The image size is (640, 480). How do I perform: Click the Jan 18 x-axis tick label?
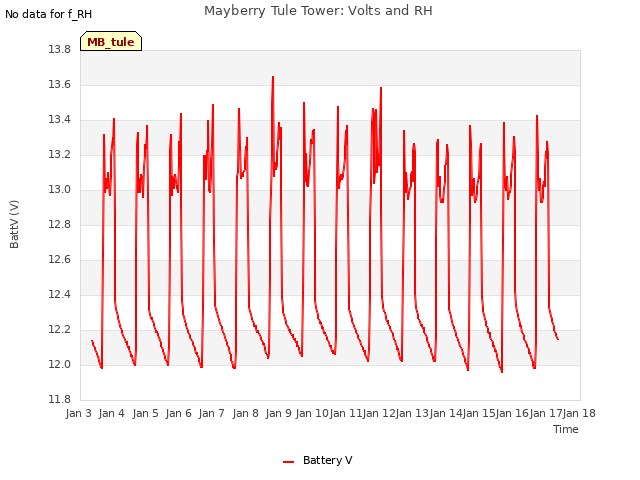pos(580,413)
